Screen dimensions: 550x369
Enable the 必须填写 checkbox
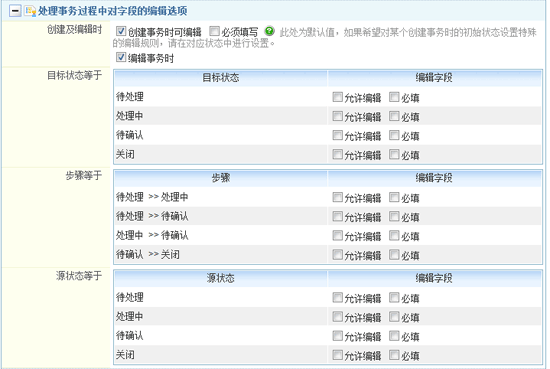(214, 31)
